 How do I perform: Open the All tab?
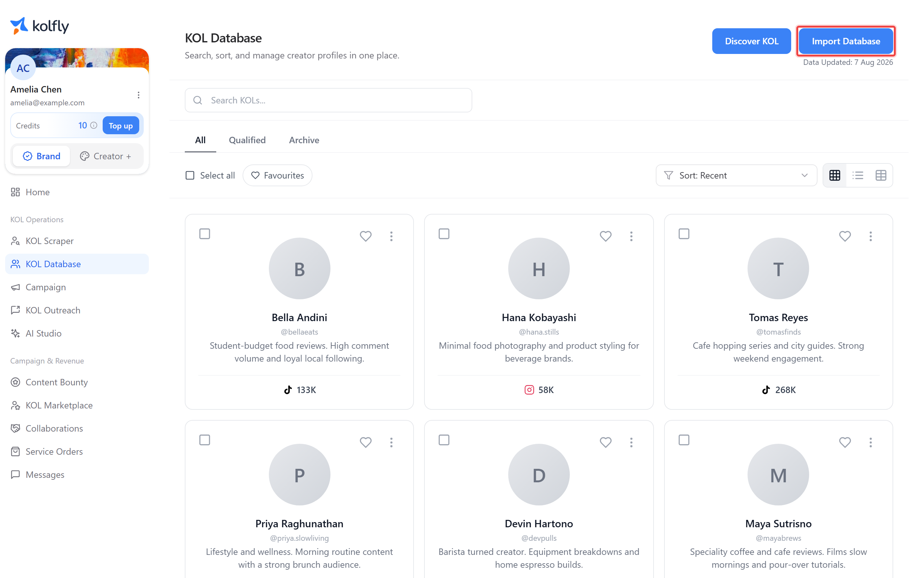201,140
